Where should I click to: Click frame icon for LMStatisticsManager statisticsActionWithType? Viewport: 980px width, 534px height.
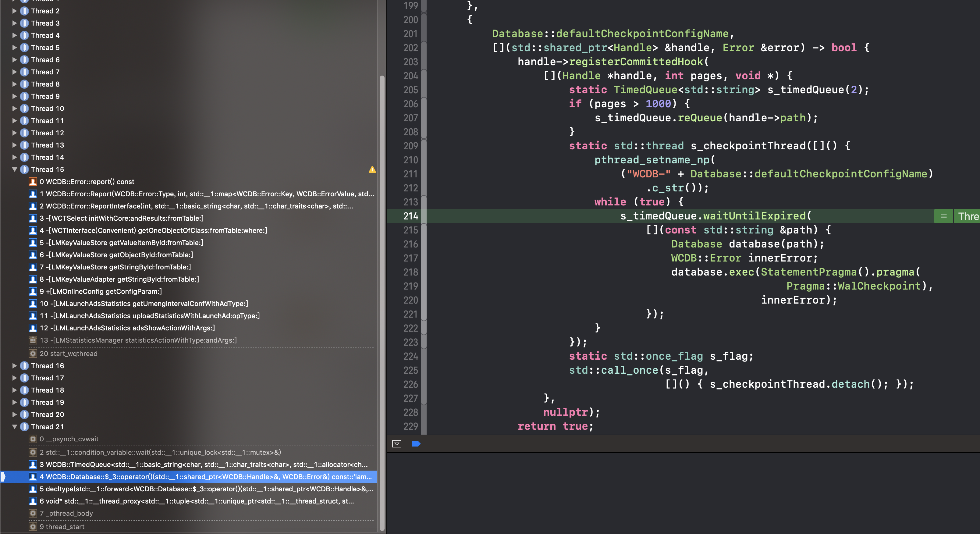(33, 340)
